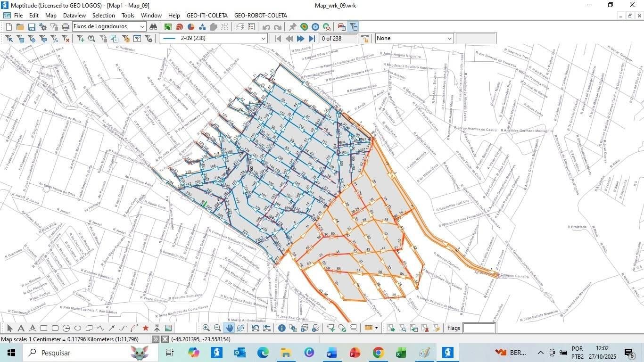Expand the Eixos de Logradouros layer dropdown

pyautogui.click(x=142, y=27)
